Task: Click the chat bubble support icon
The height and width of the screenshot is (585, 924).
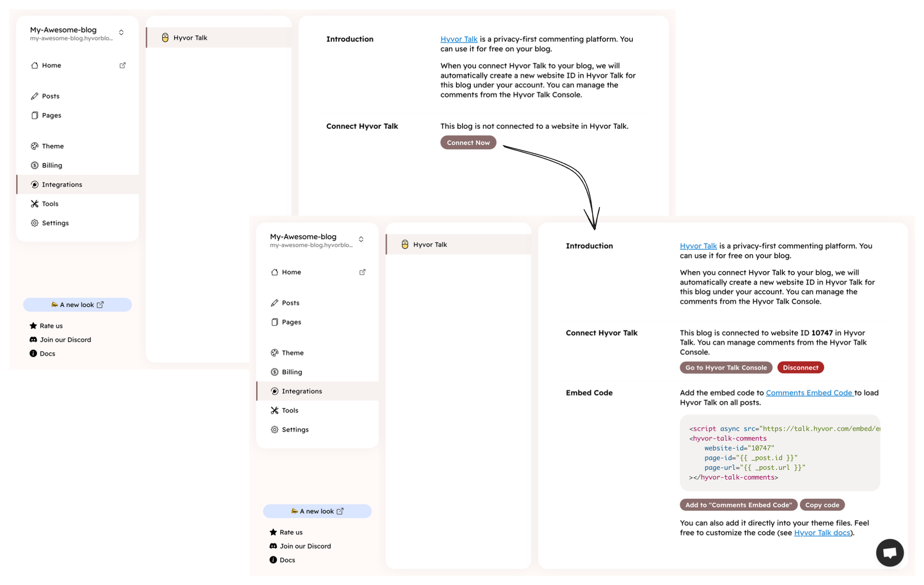Action: point(889,552)
